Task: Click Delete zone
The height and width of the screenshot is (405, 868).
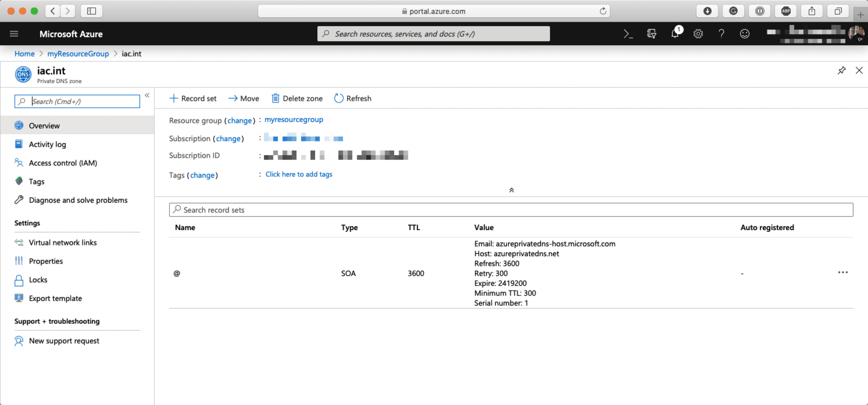Action: pyautogui.click(x=297, y=99)
